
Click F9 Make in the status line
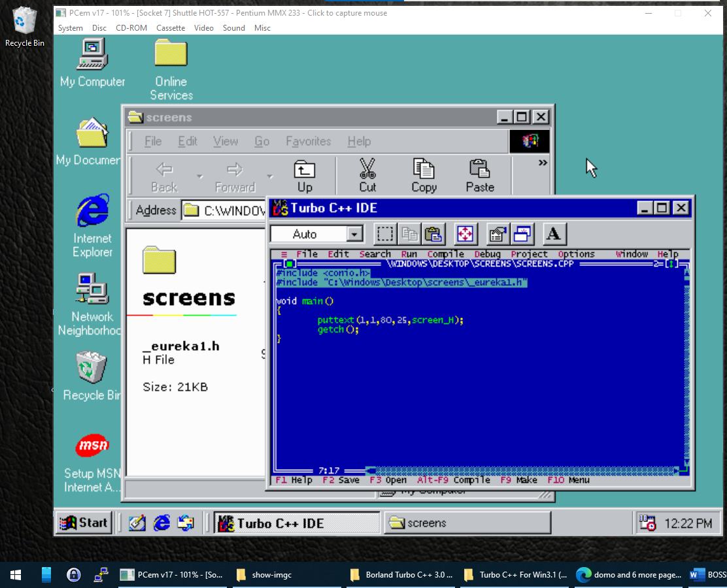[x=518, y=480]
